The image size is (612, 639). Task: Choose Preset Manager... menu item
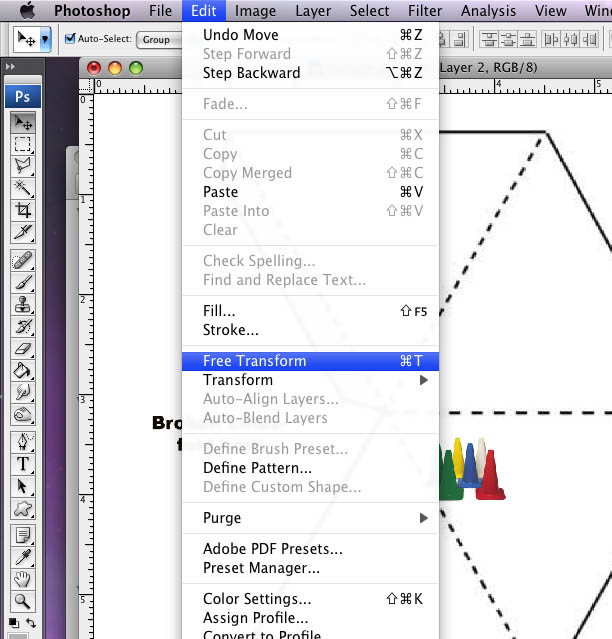point(310,568)
